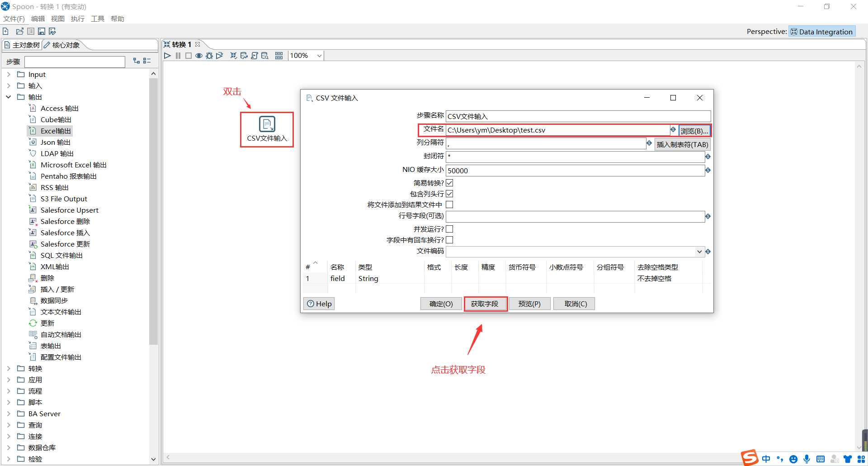868x466 pixels.
Task: Enable 将文件添加到结果文件中 checkbox
Action: (x=449, y=204)
